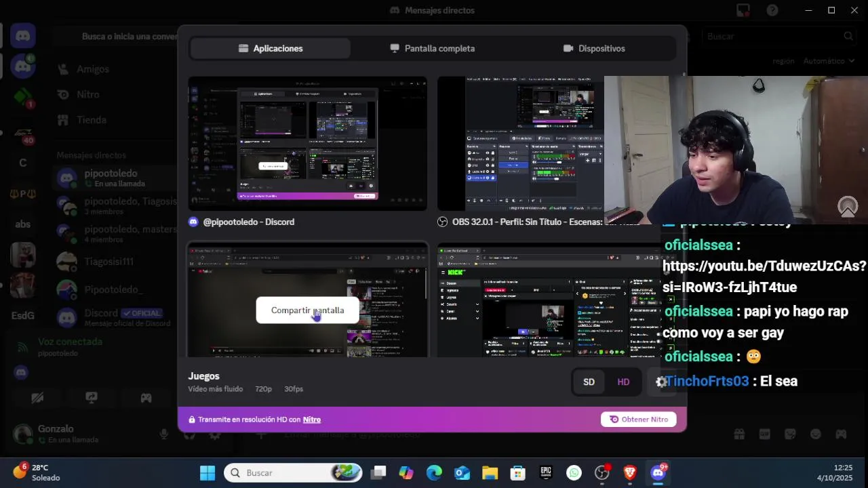868x488 pixels.
Task: Open Copilot from taskbar
Action: pos(406,472)
